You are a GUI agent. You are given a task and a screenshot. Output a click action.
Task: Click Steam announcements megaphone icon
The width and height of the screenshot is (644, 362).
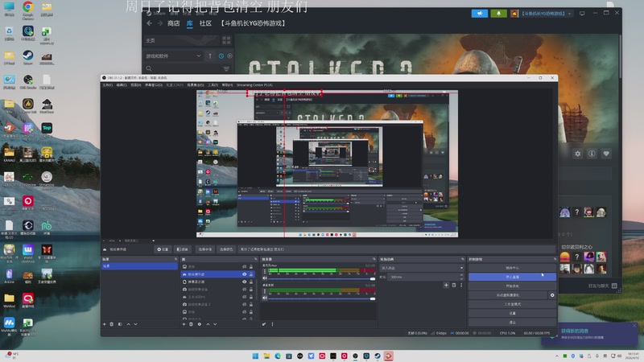tap(479, 14)
